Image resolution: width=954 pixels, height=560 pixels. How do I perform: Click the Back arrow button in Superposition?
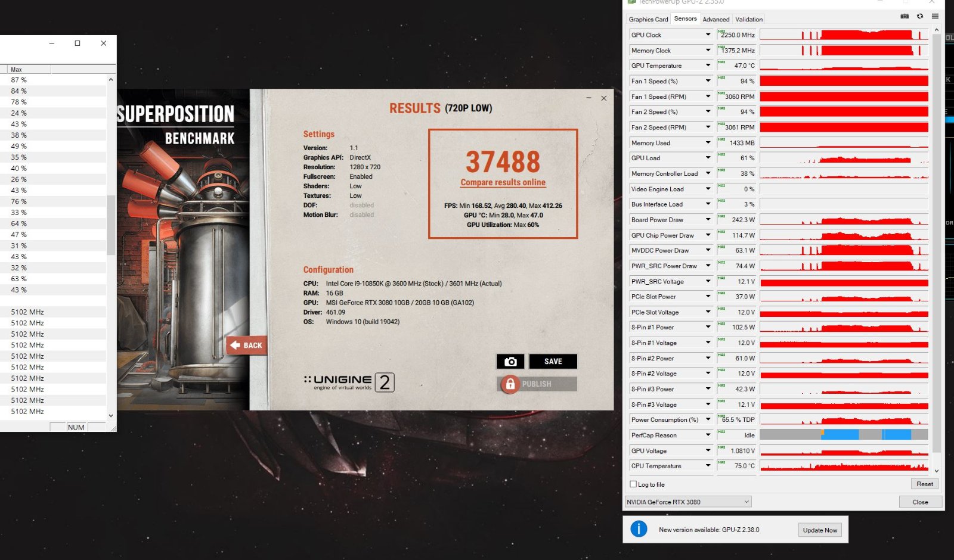(247, 345)
